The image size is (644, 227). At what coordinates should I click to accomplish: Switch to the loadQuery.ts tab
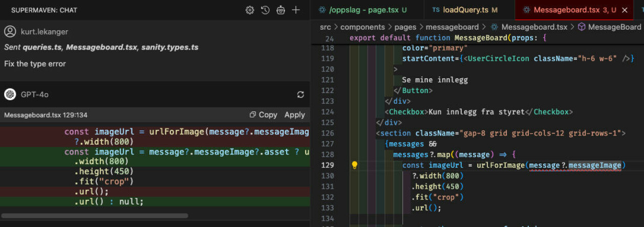pos(464,10)
